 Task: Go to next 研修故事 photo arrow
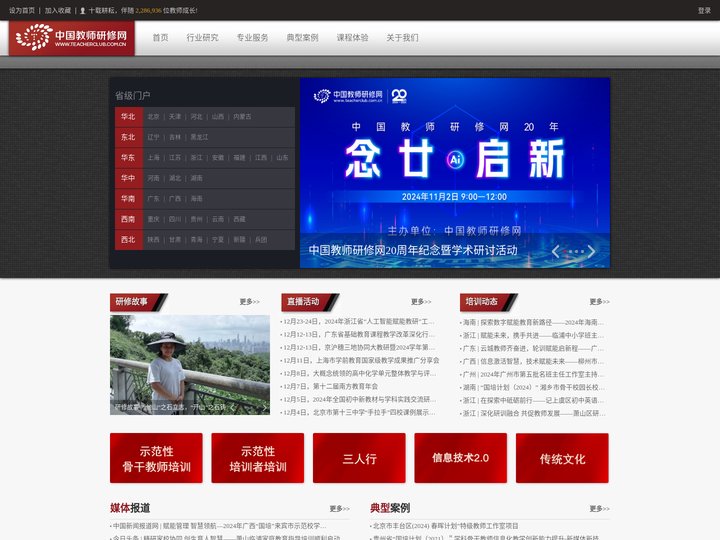(x=264, y=407)
